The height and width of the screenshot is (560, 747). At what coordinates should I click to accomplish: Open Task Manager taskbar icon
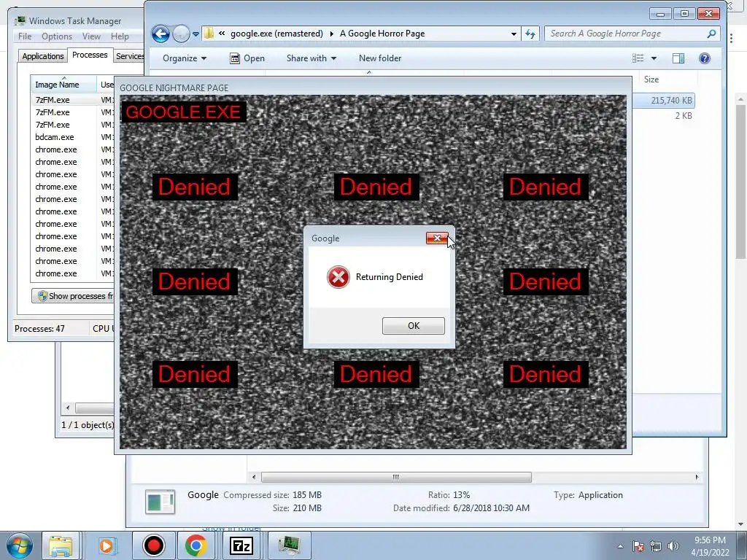click(289, 545)
